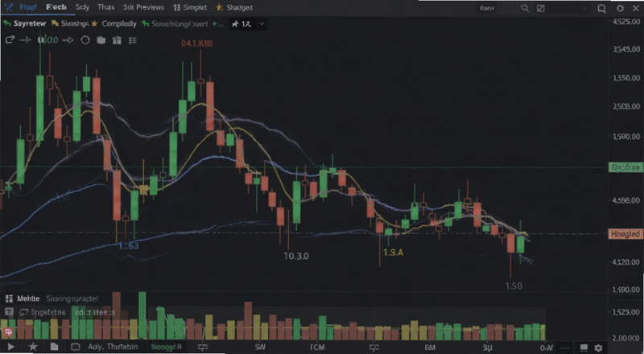Click the 10.3.0 chart annotation
The width and height of the screenshot is (644, 354).
(296, 256)
